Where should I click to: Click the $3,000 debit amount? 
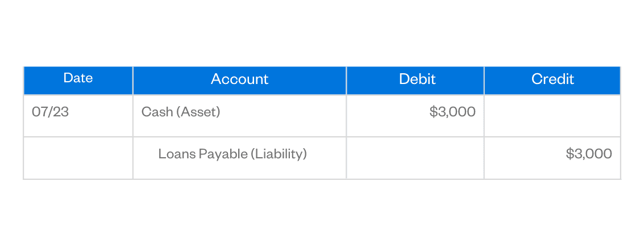click(x=452, y=112)
